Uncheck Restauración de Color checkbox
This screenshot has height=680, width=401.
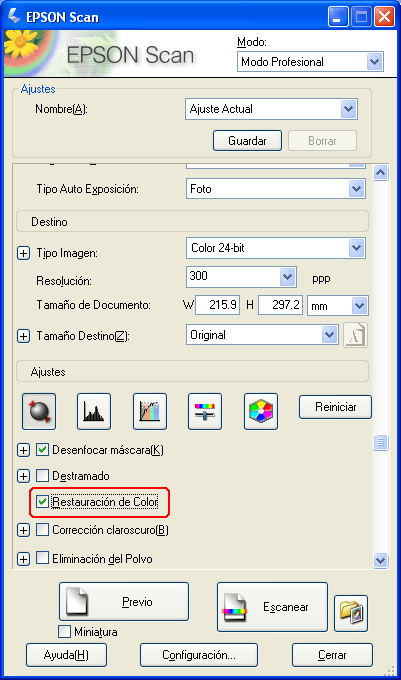(42, 502)
